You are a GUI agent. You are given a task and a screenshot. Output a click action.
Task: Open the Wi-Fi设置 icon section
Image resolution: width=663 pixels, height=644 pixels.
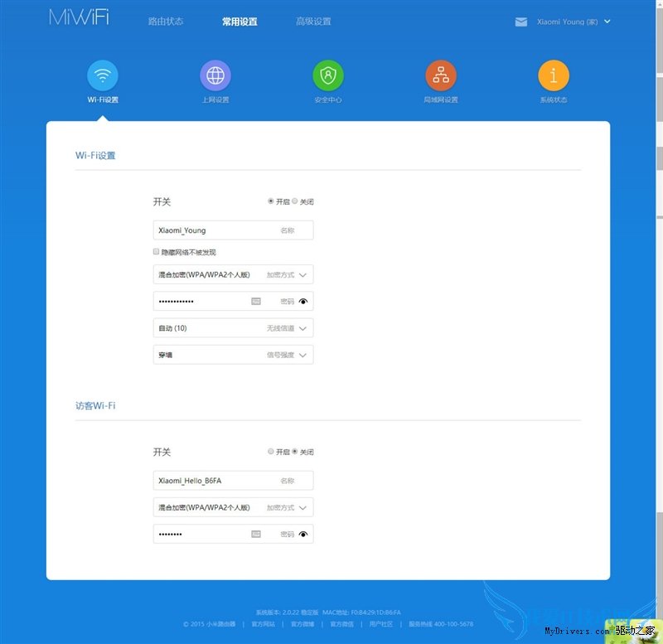click(103, 75)
